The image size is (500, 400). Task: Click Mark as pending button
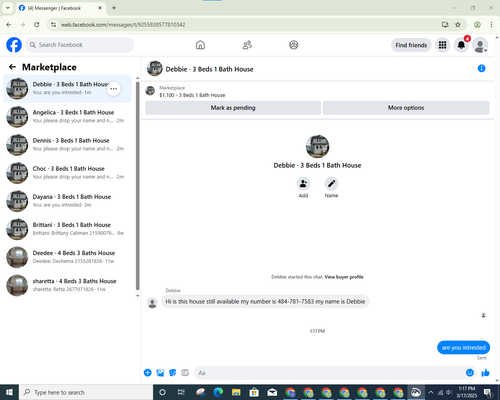pos(233,108)
